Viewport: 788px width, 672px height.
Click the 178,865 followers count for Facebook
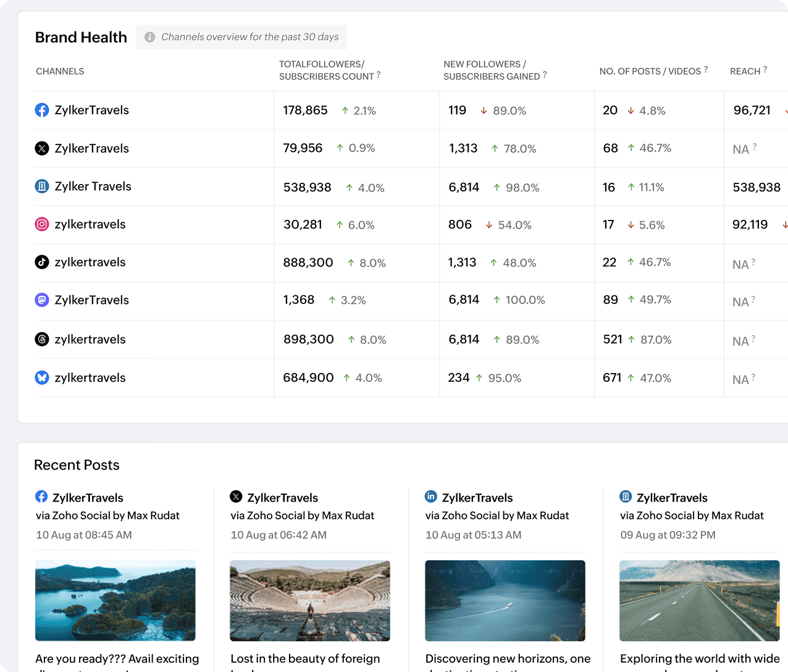(305, 111)
